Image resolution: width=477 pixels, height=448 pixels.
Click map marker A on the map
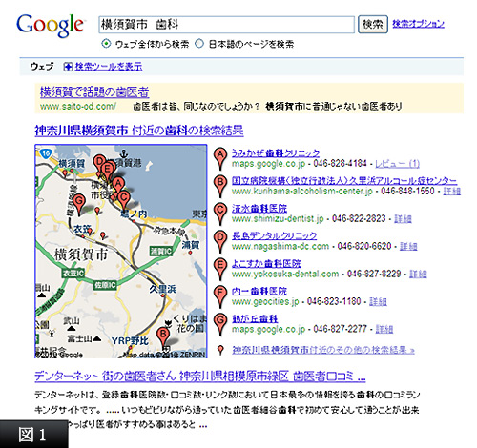[118, 185]
